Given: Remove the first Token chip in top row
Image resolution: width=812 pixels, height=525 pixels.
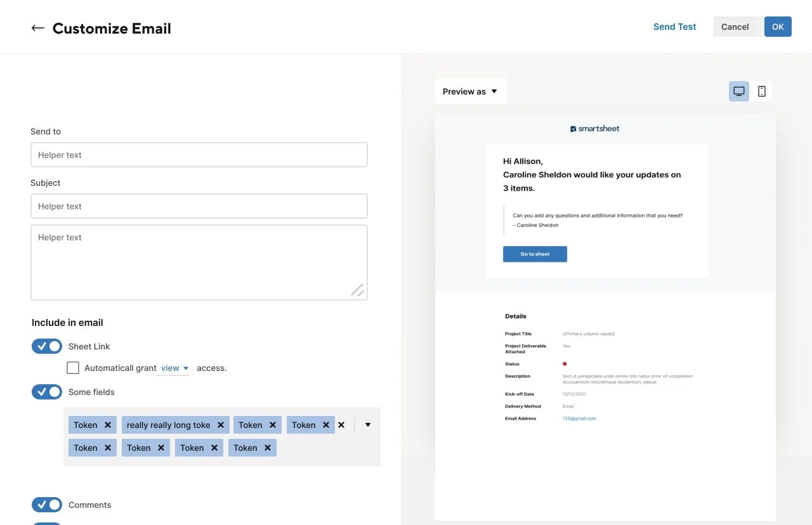Looking at the screenshot, I should pos(108,425).
